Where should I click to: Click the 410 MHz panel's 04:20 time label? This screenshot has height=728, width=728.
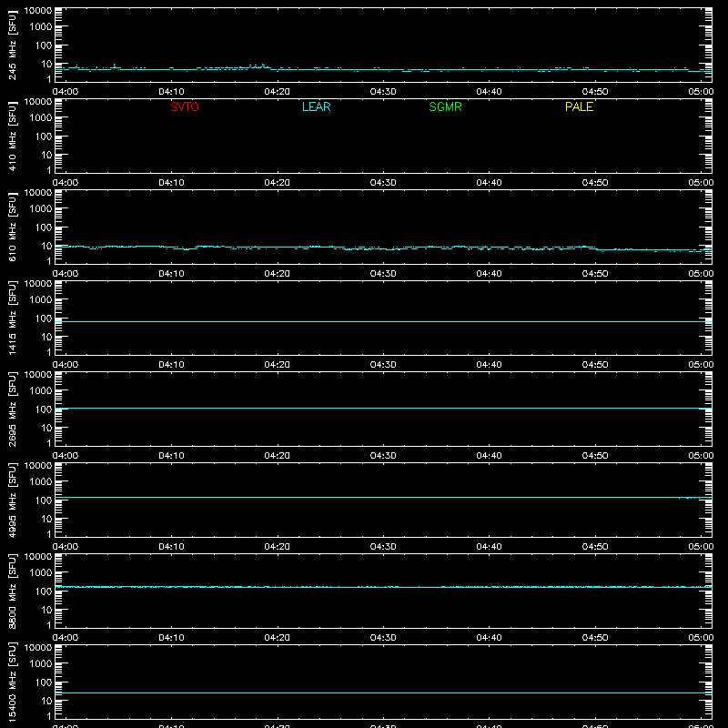(278, 183)
